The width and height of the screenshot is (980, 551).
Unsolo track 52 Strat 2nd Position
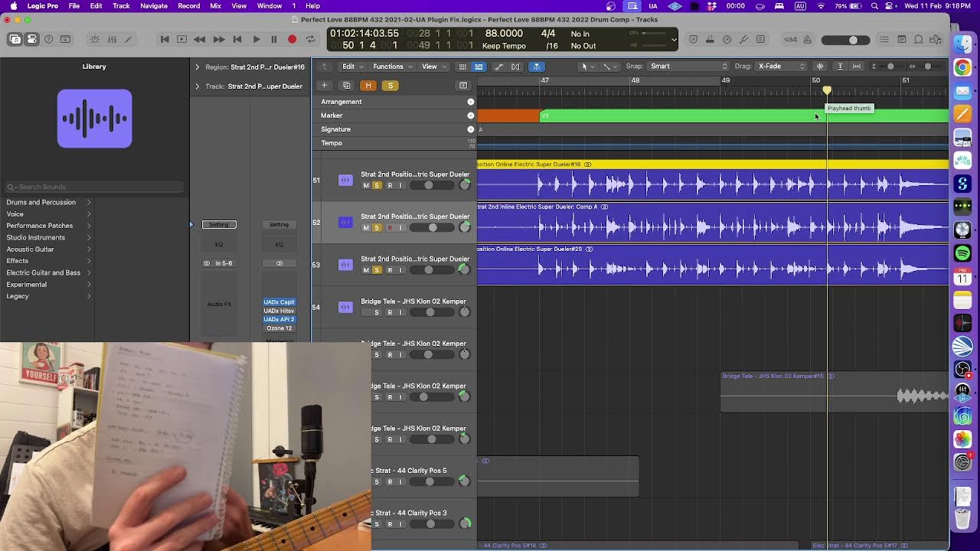pyautogui.click(x=377, y=227)
